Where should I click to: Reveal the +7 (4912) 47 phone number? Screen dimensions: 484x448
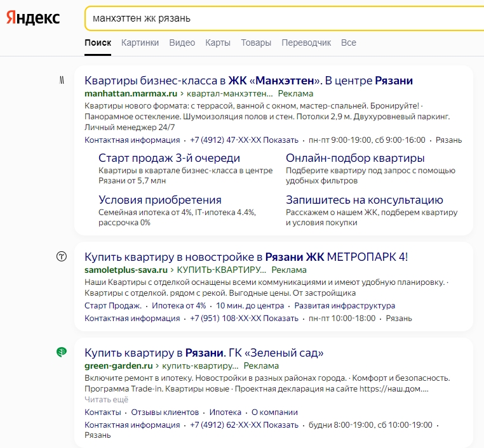(x=281, y=140)
